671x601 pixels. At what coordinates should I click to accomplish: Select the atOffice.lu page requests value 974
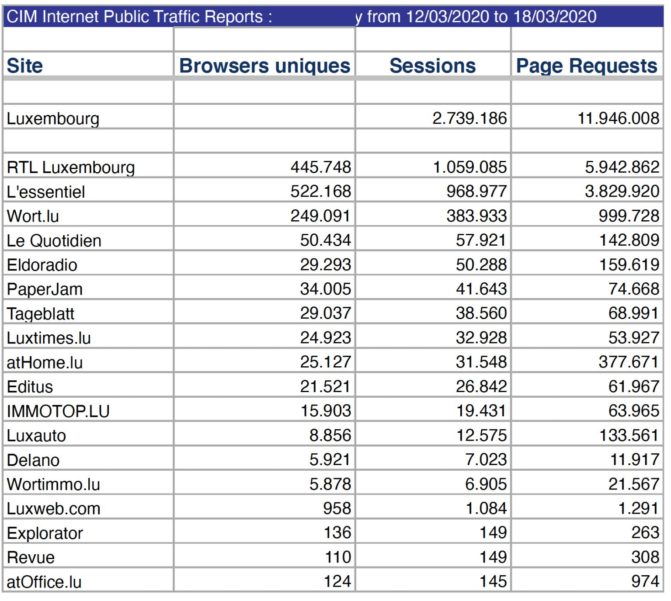646,581
